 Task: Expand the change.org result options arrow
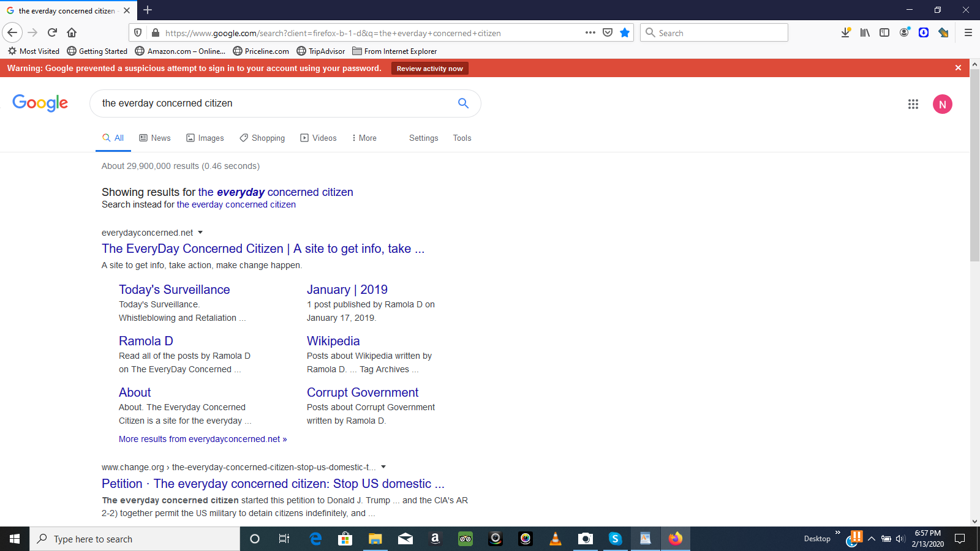(383, 467)
